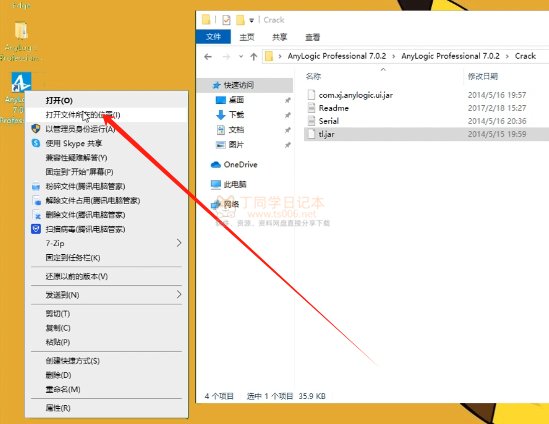The width and height of the screenshot is (549, 424).
Task: Click the Crack breadcrumb segment
Action: [525, 56]
